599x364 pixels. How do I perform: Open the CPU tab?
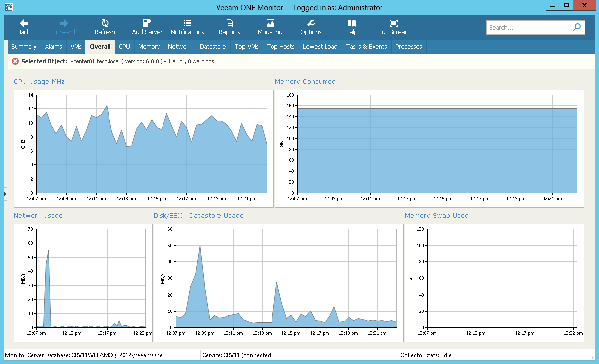point(125,47)
